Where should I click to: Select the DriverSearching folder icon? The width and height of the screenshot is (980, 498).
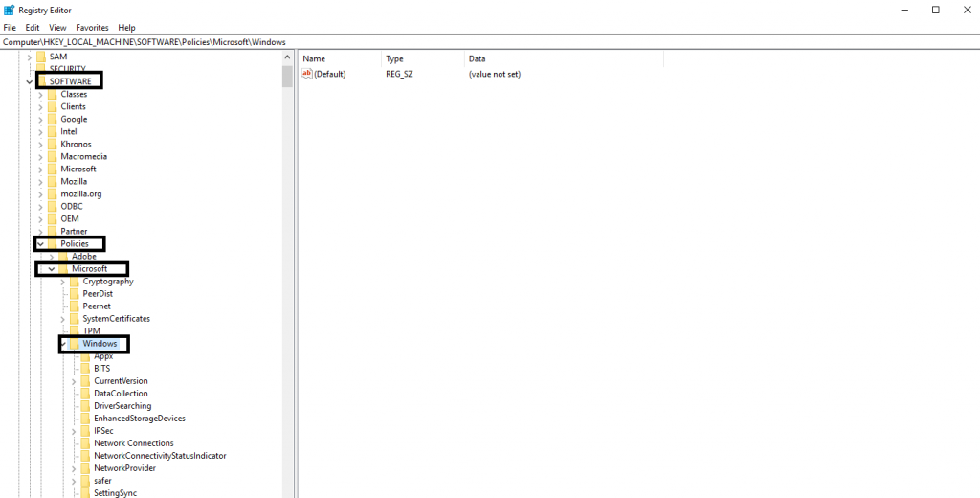coord(85,406)
